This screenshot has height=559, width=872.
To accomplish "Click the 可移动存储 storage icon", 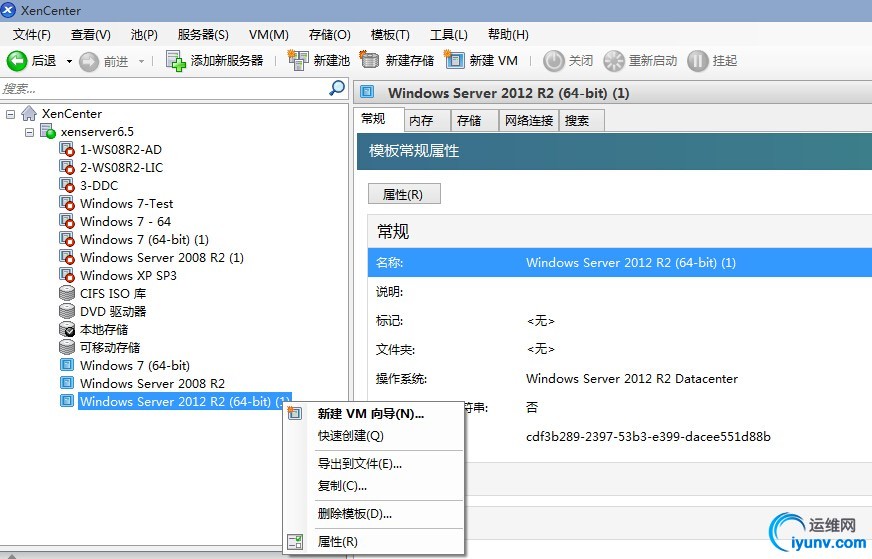I will tap(67, 347).
